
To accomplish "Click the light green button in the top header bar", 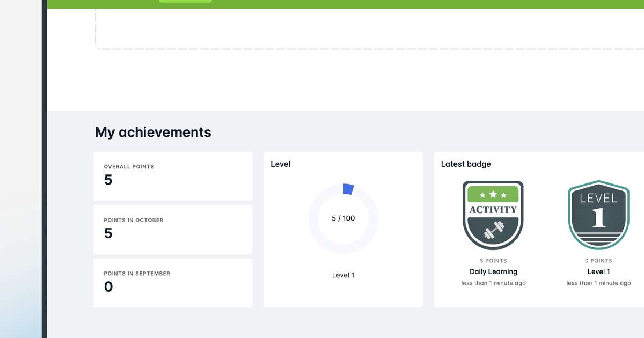I will coord(185,1).
